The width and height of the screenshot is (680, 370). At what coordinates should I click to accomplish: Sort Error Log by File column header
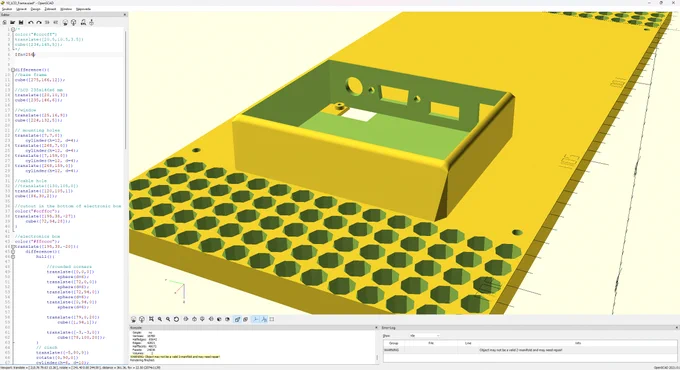click(x=431, y=343)
